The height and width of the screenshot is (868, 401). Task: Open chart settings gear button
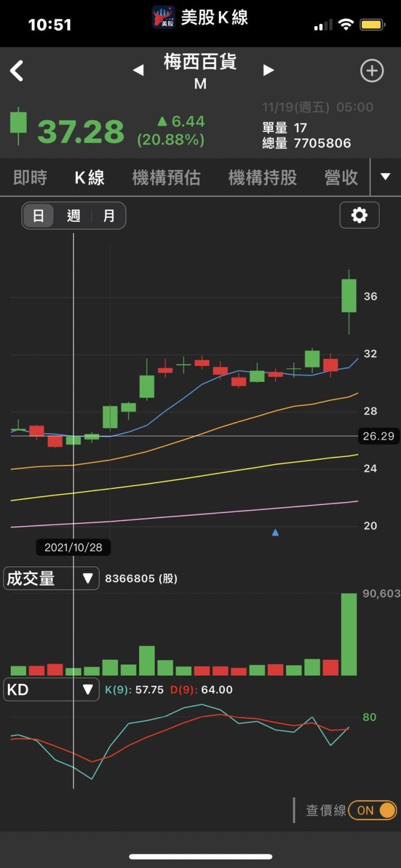359,215
